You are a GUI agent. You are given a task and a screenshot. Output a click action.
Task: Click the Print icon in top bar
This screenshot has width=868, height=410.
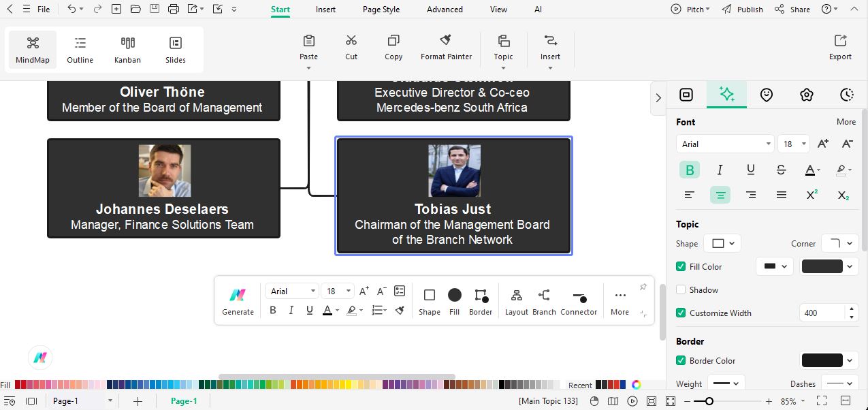pos(174,9)
